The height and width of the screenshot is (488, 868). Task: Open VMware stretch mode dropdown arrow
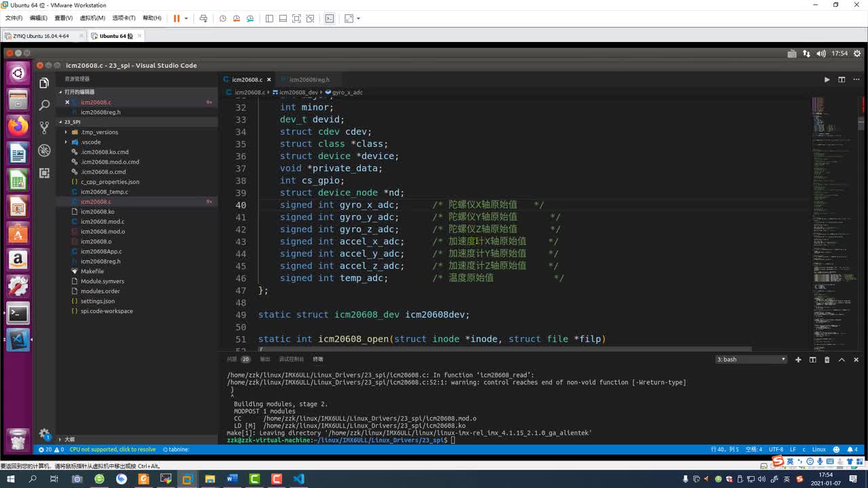pyautogui.click(x=359, y=18)
